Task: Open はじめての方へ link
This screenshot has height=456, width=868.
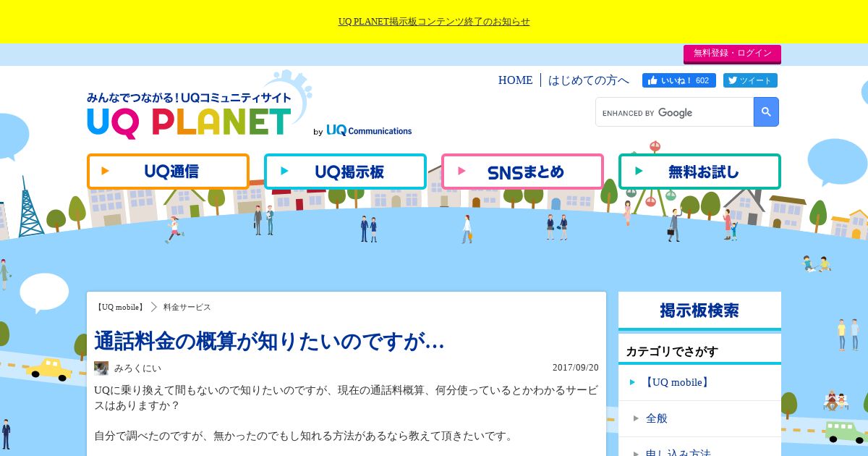Action: coord(589,80)
